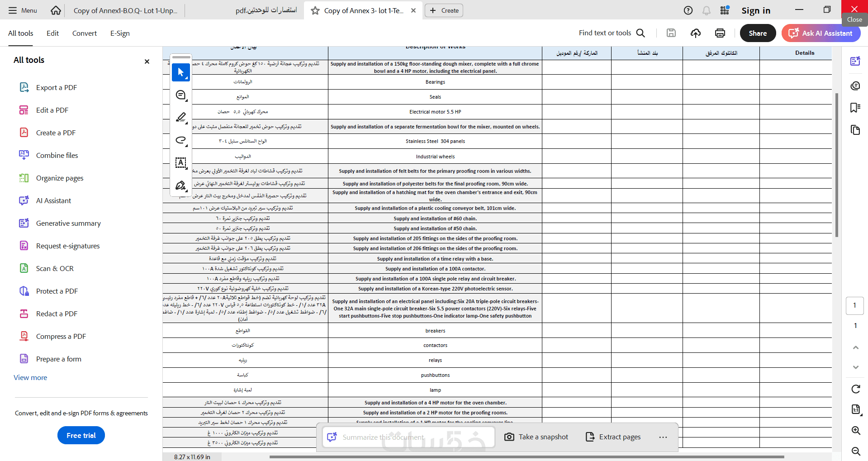The width and height of the screenshot is (868, 461).
Task: Star the Copy of Annex 3 tab
Action: pyautogui.click(x=315, y=10)
